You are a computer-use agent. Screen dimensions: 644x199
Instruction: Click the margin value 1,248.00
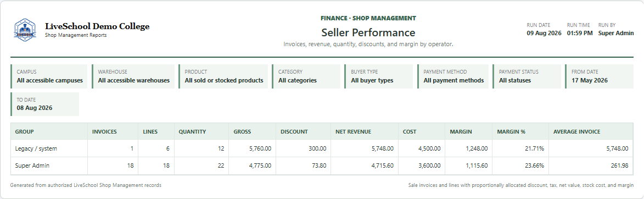(477, 148)
